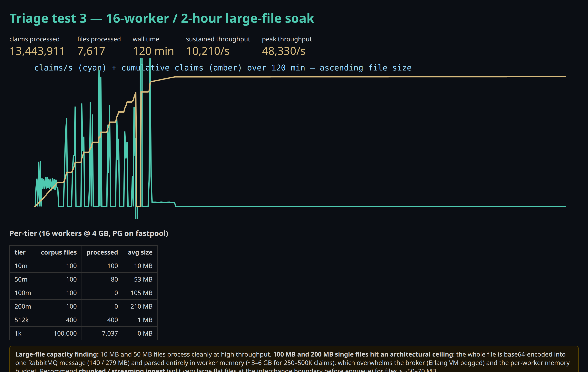Click the 'files processed' label
The image size is (588, 372).
pyautogui.click(x=99, y=39)
